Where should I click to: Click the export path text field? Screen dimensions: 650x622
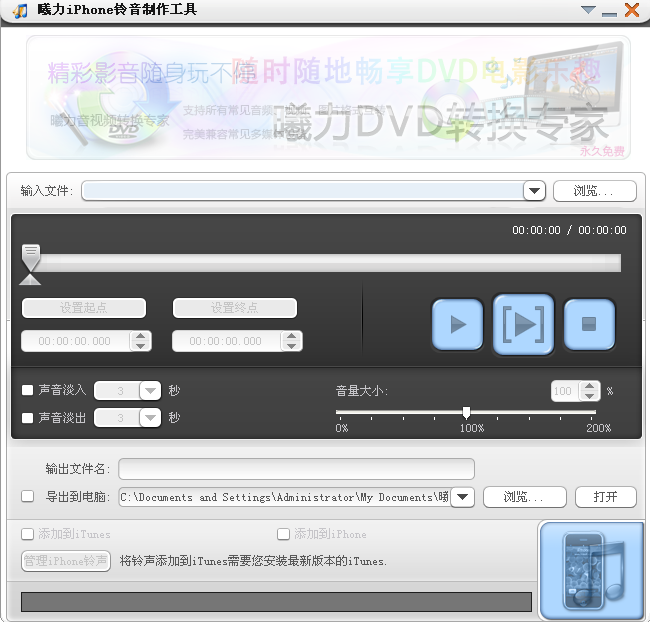285,497
